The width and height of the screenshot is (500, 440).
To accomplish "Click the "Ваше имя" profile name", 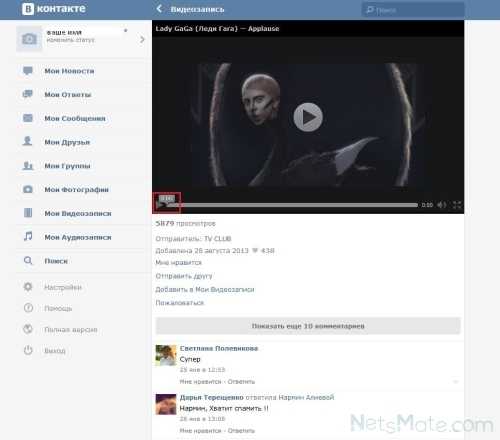I will (x=64, y=32).
